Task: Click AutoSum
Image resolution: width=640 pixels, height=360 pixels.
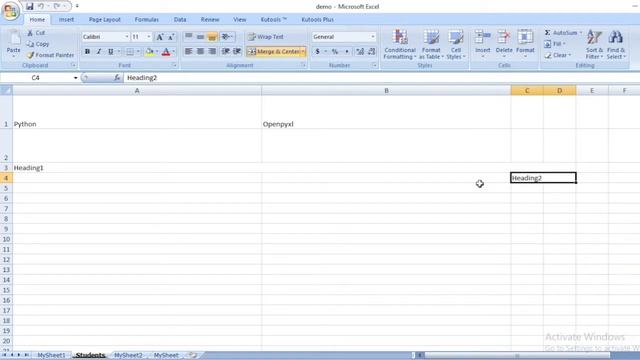Action: (563, 33)
